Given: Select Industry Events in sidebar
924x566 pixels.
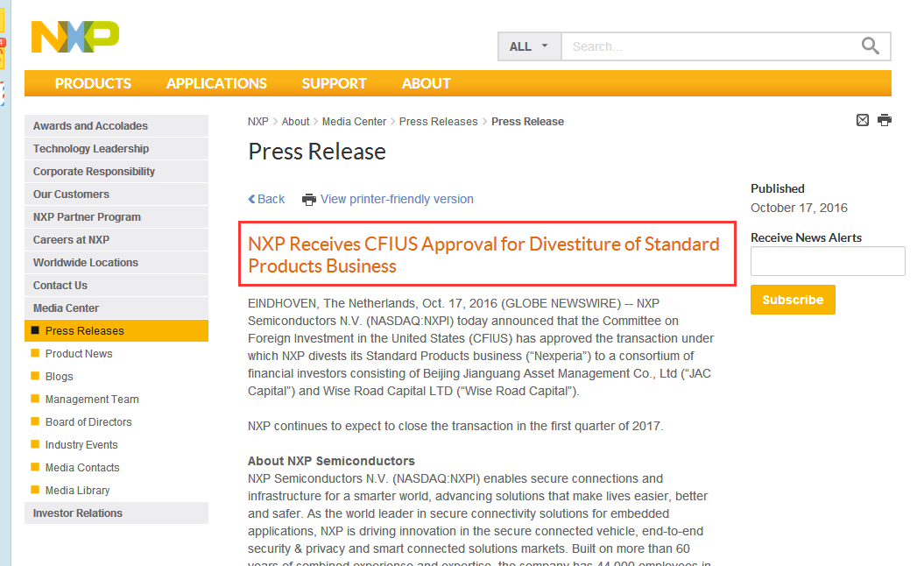Looking at the screenshot, I should coord(81,445).
